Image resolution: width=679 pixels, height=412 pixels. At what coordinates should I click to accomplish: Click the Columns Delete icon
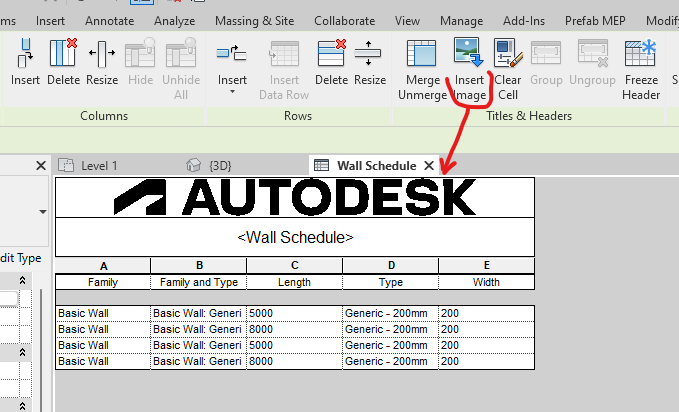pyautogui.click(x=63, y=53)
